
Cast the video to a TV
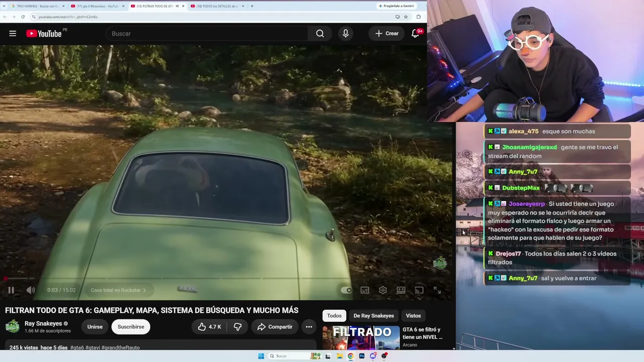[419, 290]
